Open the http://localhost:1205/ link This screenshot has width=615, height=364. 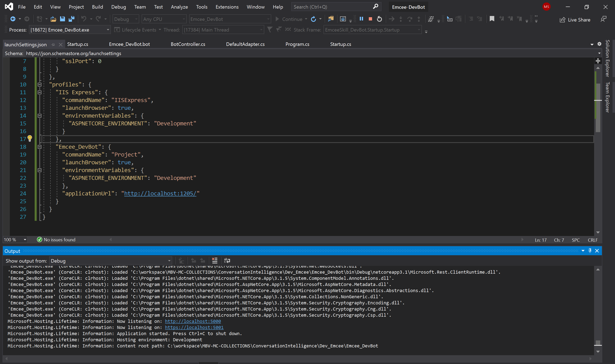click(161, 193)
